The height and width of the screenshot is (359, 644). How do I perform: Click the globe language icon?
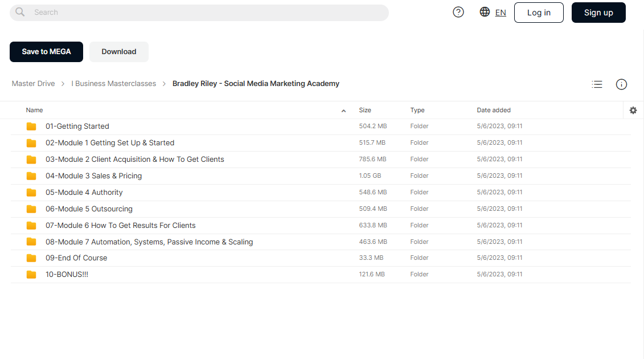point(485,12)
